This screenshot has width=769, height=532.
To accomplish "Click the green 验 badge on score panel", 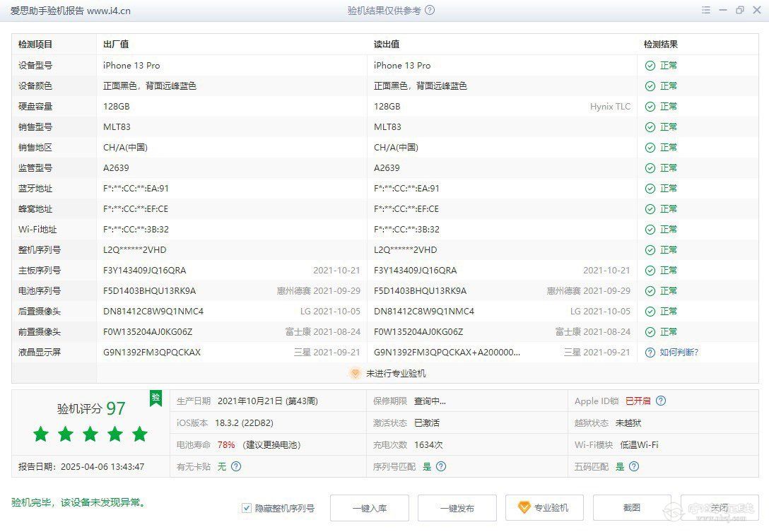I will tap(155, 398).
